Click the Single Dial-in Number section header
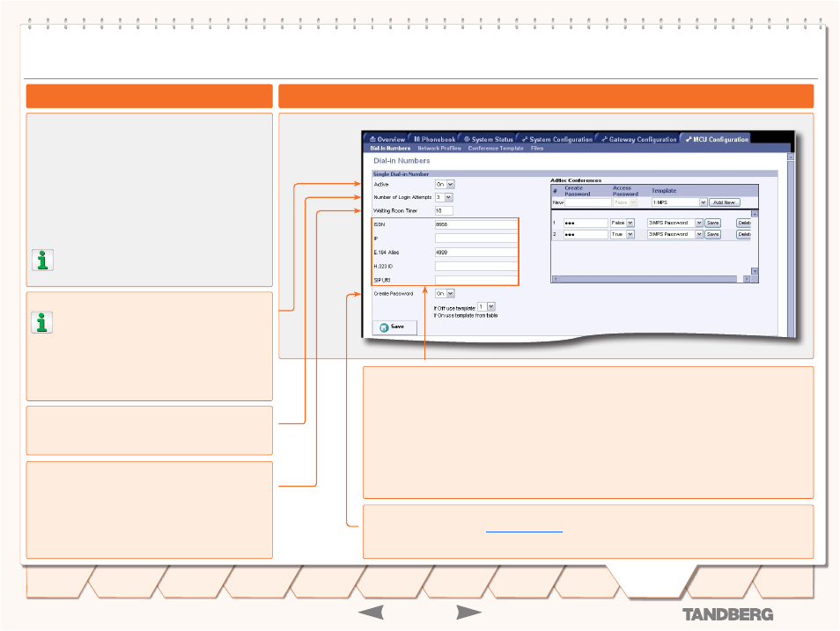840x631 pixels. pyautogui.click(x=575, y=174)
